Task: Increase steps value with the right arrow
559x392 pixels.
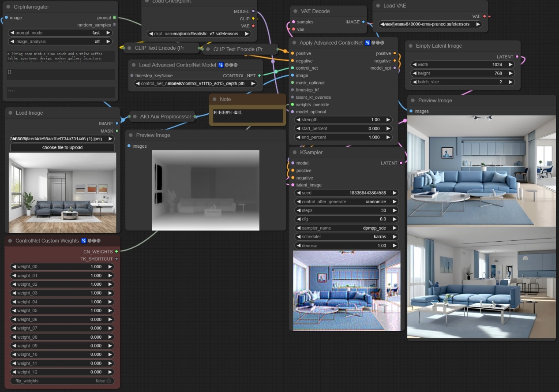Action: tap(394, 210)
